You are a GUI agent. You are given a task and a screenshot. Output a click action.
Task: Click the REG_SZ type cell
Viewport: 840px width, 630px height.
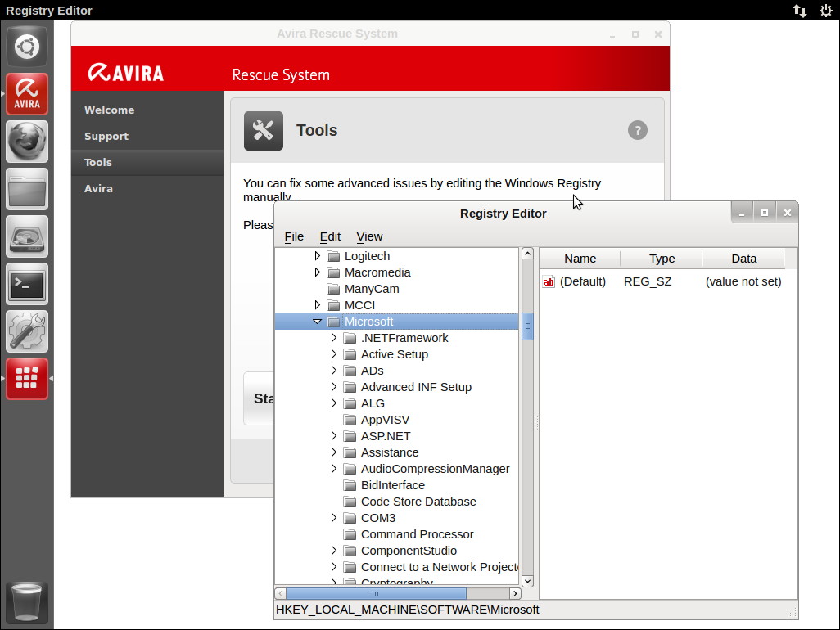coord(648,281)
